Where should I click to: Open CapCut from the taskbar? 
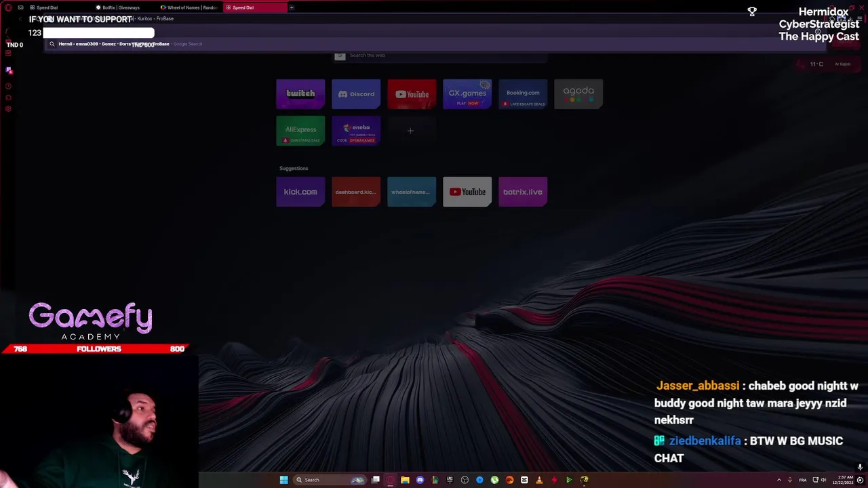pos(524,480)
